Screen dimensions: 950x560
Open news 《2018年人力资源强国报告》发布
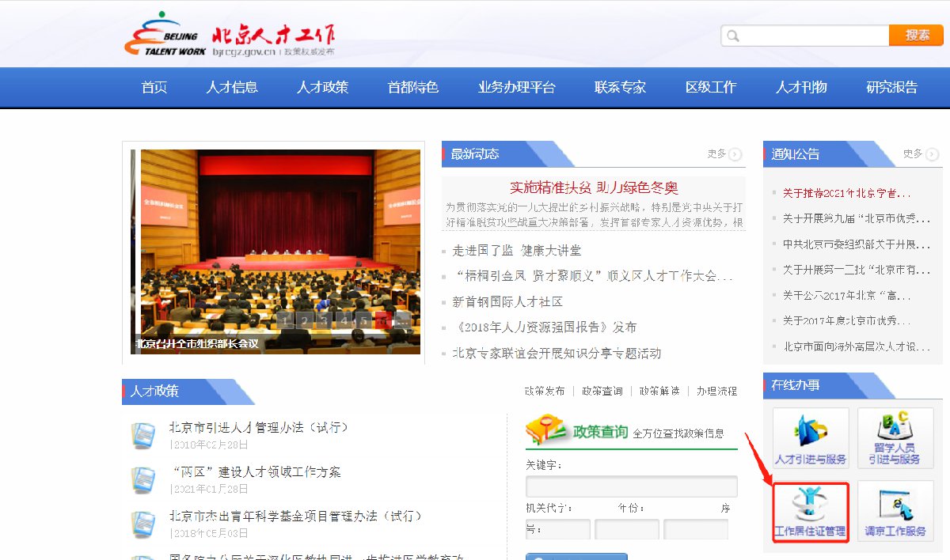(x=545, y=327)
